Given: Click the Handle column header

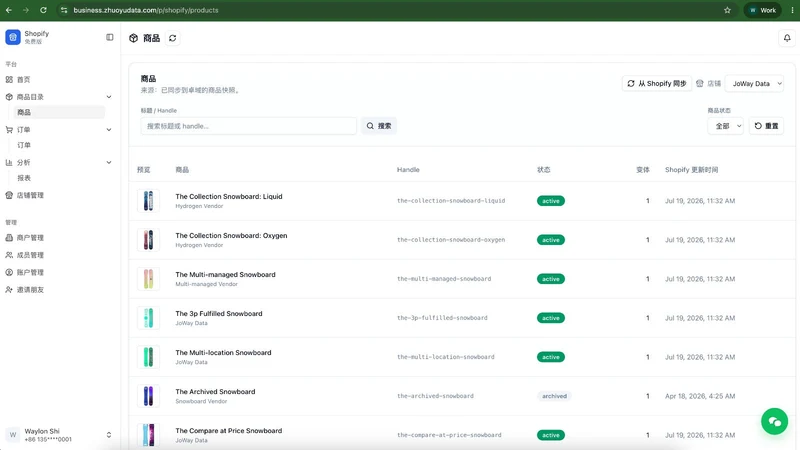Looking at the screenshot, I should click(408, 170).
